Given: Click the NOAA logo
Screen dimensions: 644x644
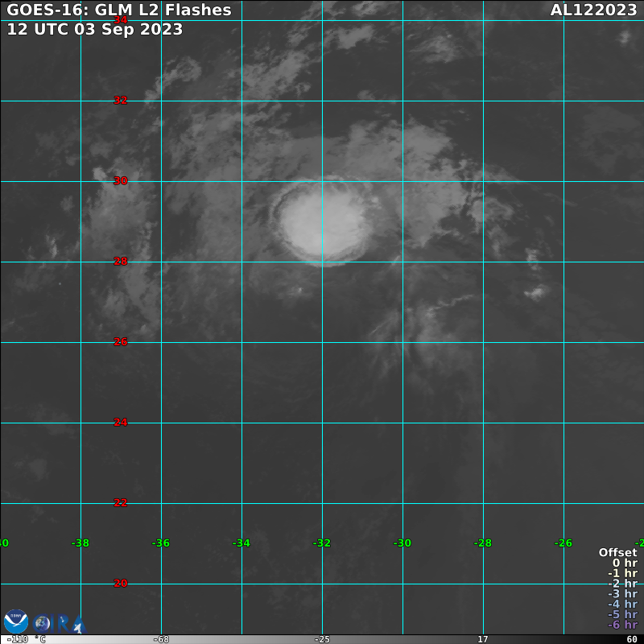Looking at the screenshot, I should pos(15,621).
